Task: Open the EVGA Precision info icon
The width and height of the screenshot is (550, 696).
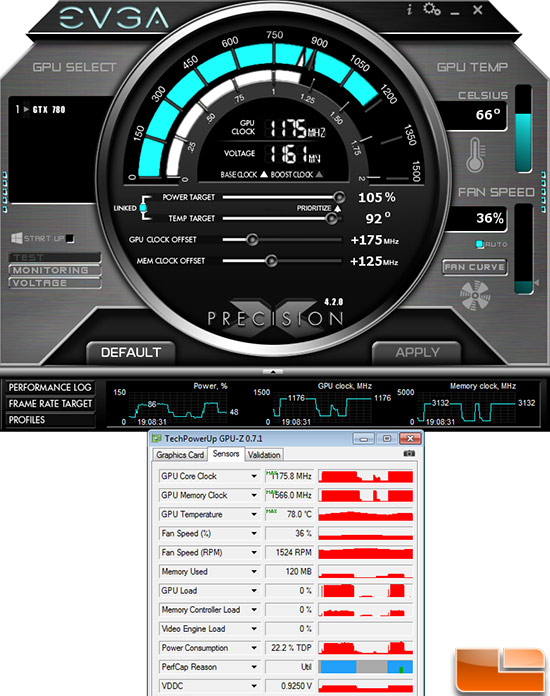Action: [409, 9]
